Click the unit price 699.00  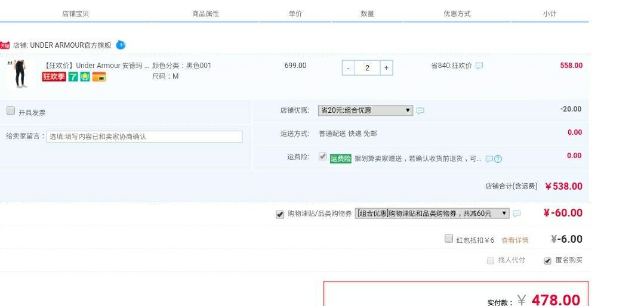295,66
